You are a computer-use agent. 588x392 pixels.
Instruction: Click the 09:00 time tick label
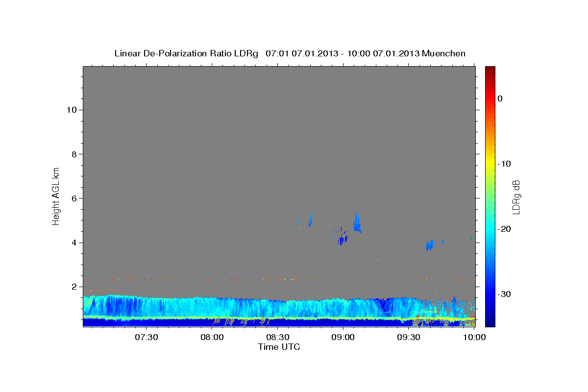[x=343, y=338]
